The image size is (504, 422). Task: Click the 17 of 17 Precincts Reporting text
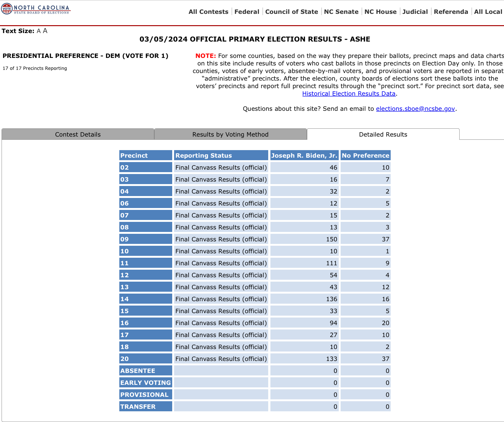coord(35,68)
